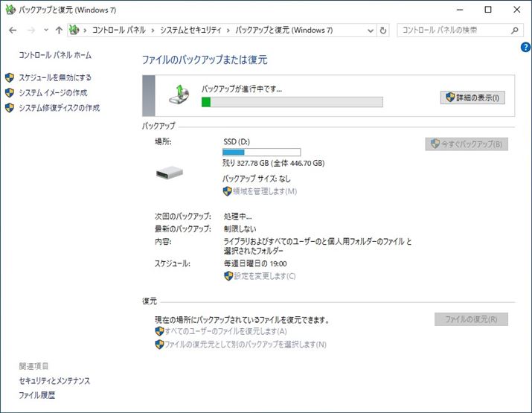Image resolution: width=532 pixels, height=413 pixels.
Task: Open ファイル履歴 link
Action: click(36, 395)
